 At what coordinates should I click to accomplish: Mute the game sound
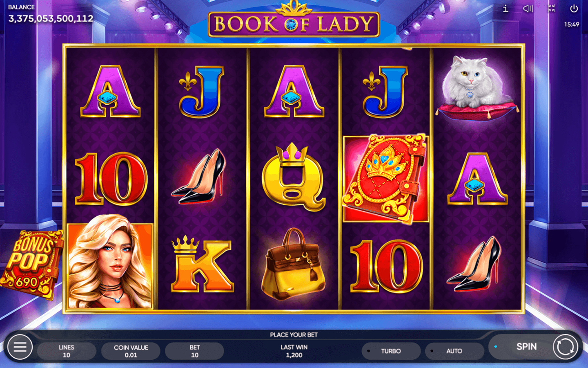pyautogui.click(x=528, y=8)
